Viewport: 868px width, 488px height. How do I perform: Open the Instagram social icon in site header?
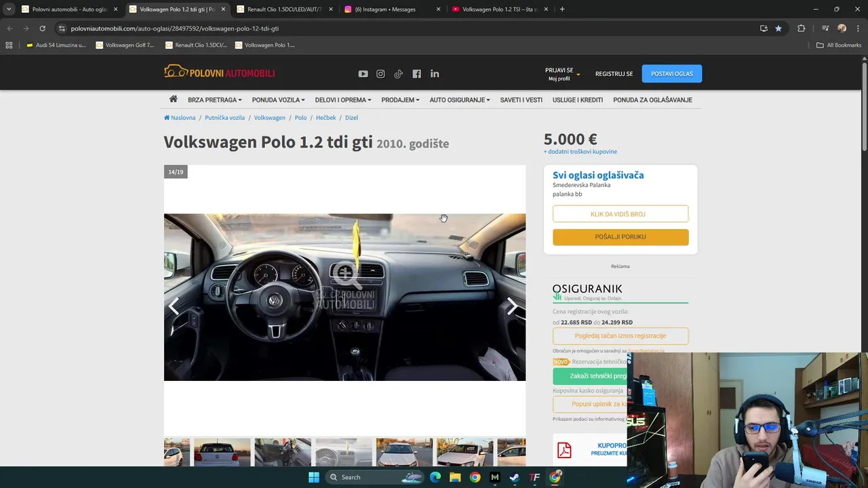[380, 74]
